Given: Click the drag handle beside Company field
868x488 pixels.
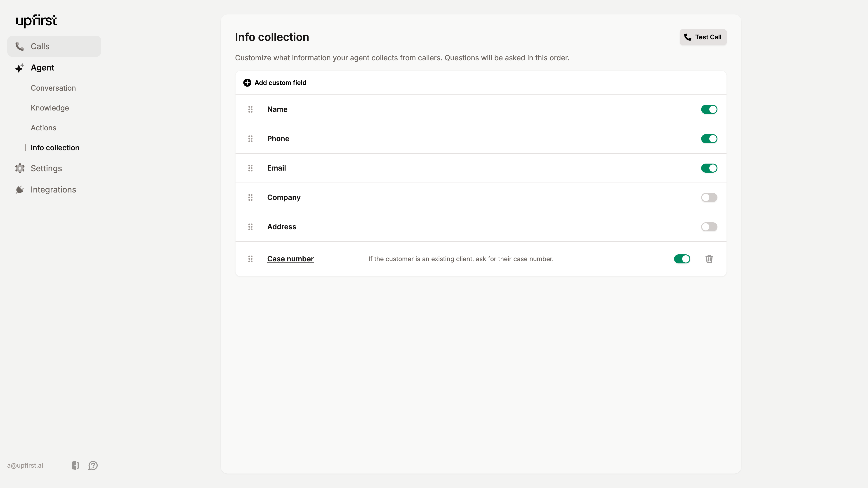Looking at the screenshot, I should [x=250, y=197].
